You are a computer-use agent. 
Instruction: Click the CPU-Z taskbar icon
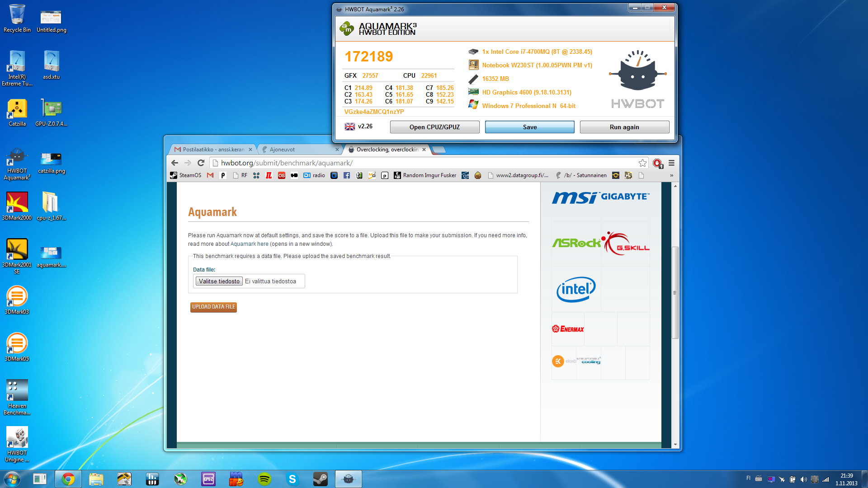coord(208,479)
